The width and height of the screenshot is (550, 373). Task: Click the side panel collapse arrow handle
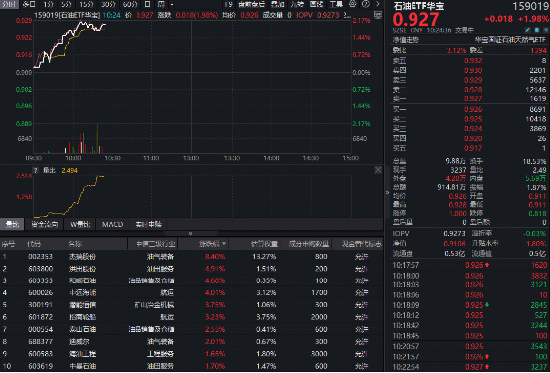coord(387,192)
